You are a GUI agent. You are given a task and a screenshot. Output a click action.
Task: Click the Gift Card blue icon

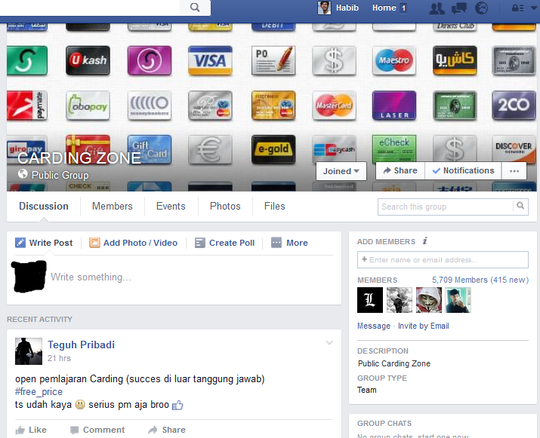pos(149,149)
